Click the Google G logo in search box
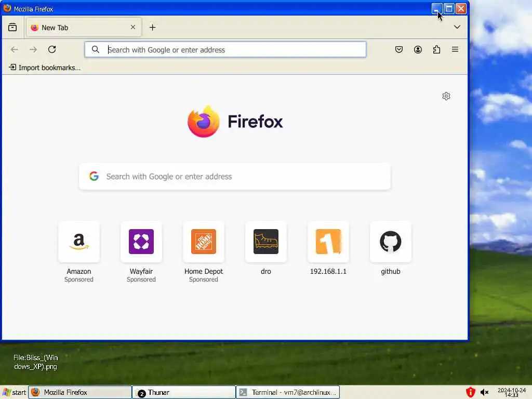Viewport: 532px width, 399px height. [x=94, y=176]
